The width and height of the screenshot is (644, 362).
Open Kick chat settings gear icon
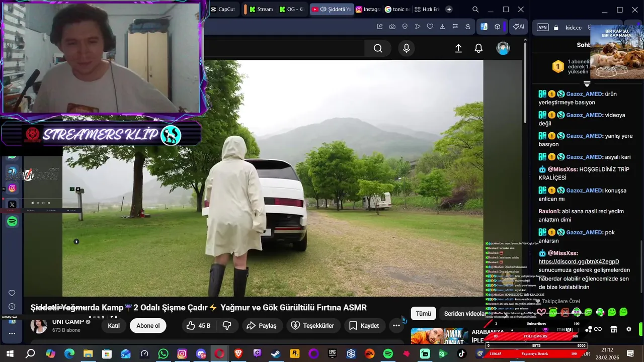(628, 329)
